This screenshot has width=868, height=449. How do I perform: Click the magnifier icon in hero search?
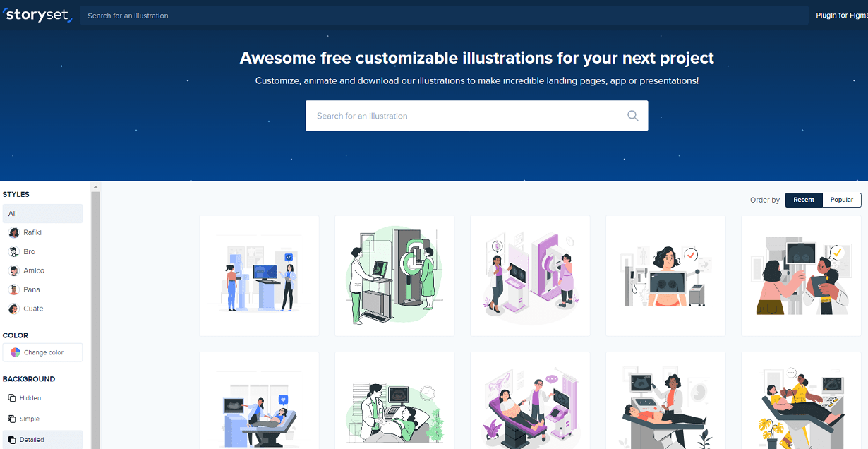[632, 116]
